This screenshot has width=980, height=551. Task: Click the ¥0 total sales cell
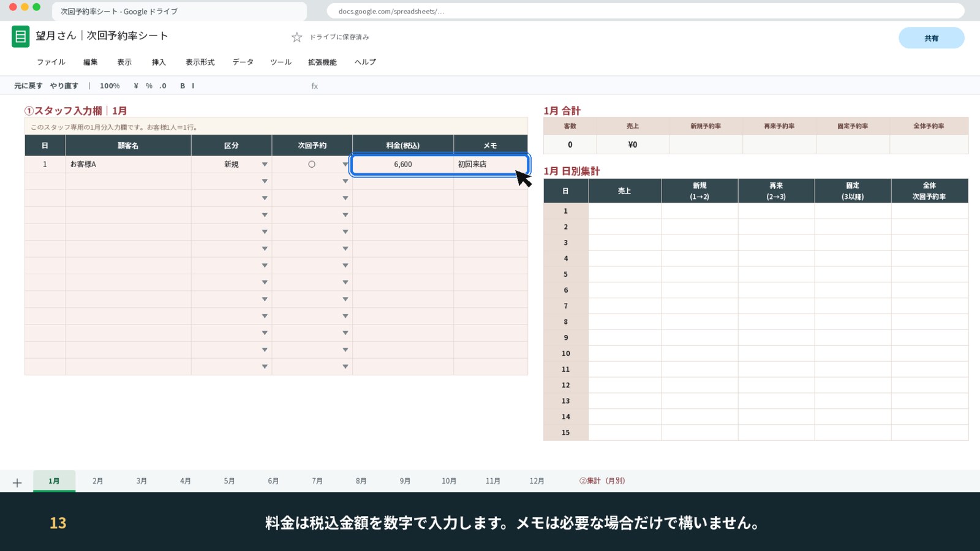[633, 145]
